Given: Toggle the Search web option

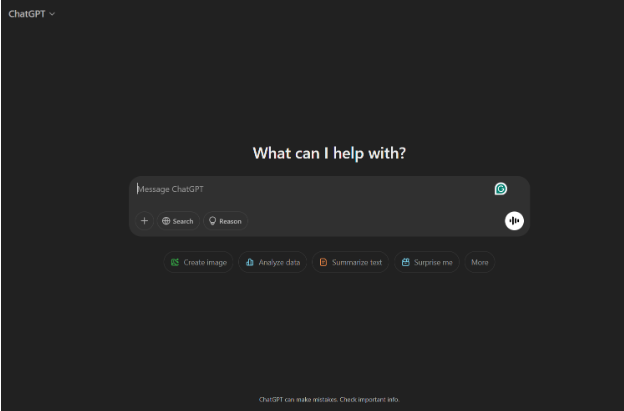Looking at the screenshot, I should pyautogui.click(x=178, y=221).
